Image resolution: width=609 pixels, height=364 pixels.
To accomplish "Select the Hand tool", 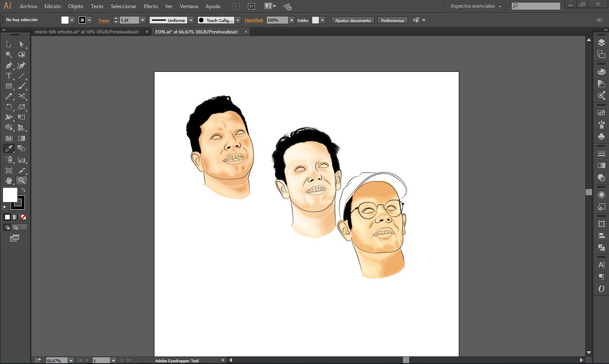I will click(x=9, y=181).
